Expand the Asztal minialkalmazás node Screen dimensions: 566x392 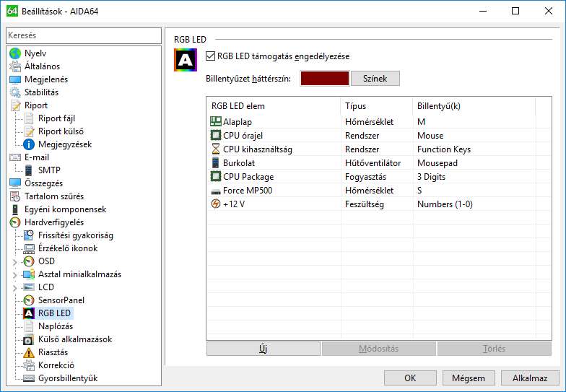click(x=15, y=274)
